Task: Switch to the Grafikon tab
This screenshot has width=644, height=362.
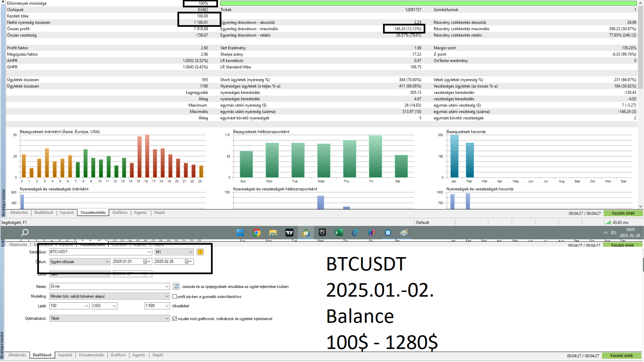Action: tap(120, 213)
